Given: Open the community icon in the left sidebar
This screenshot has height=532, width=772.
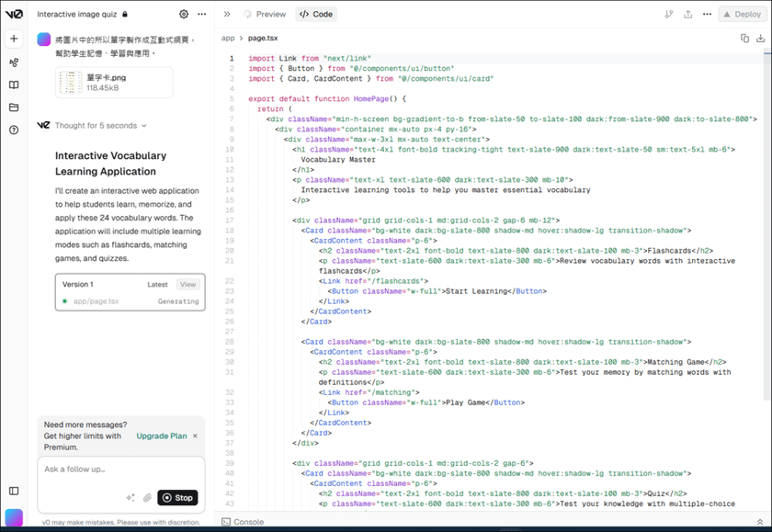Looking at the screenshot, I should coord(14,62).
